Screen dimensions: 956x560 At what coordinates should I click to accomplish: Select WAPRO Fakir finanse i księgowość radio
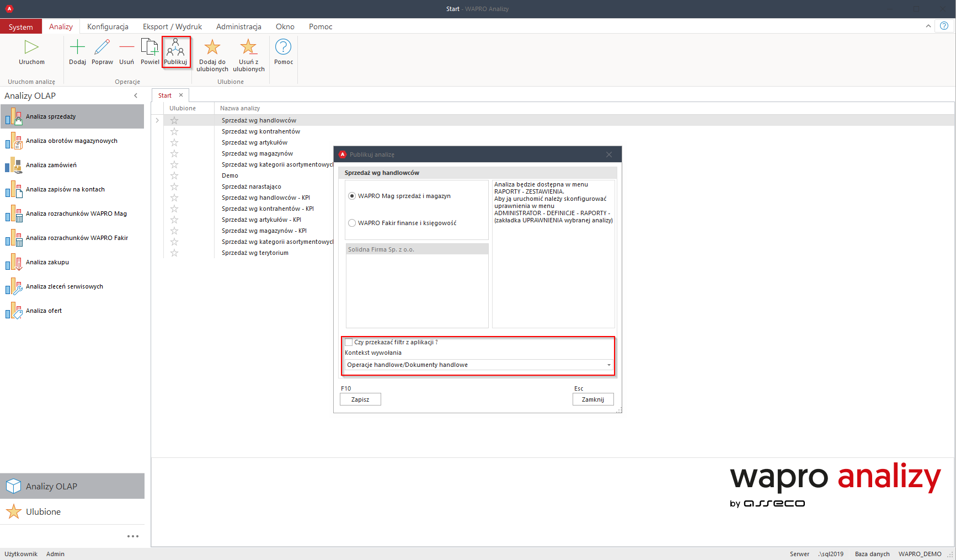352,223
